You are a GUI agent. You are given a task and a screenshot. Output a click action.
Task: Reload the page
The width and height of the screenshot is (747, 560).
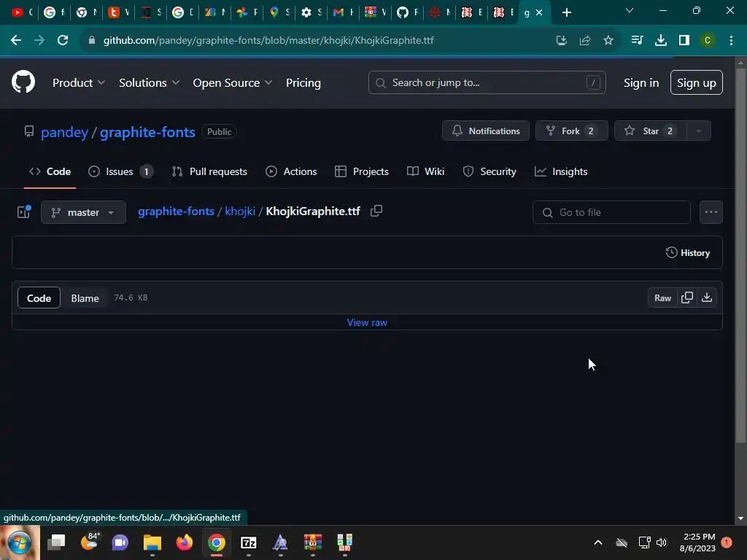tap(63, 41)
